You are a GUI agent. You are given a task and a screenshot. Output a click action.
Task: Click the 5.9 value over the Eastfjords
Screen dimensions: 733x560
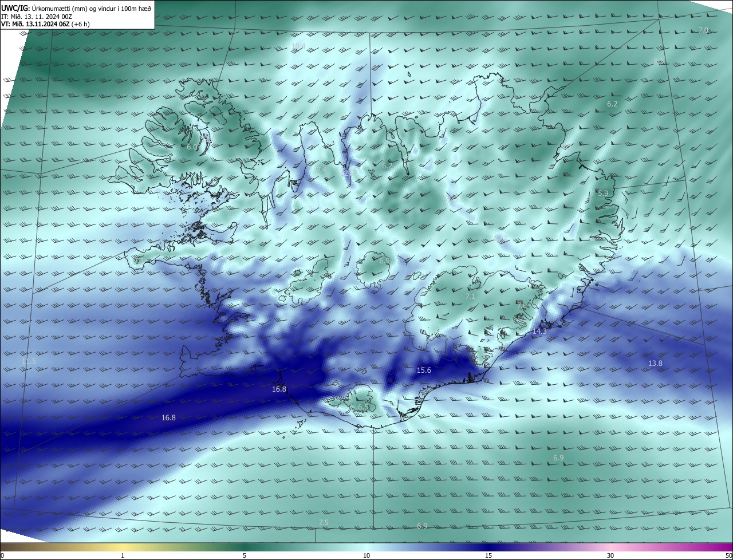coord(603,194)
